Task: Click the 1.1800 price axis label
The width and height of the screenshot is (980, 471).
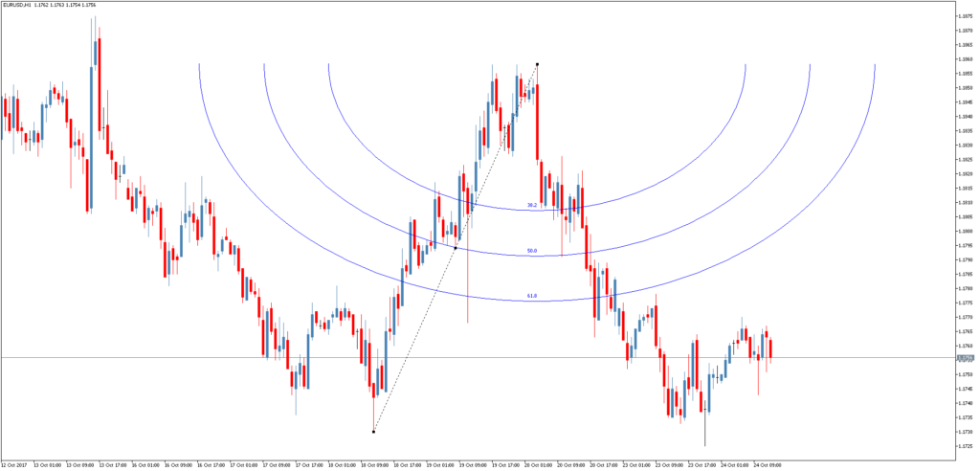Action: pyautogui.click(x=965, y=232)
